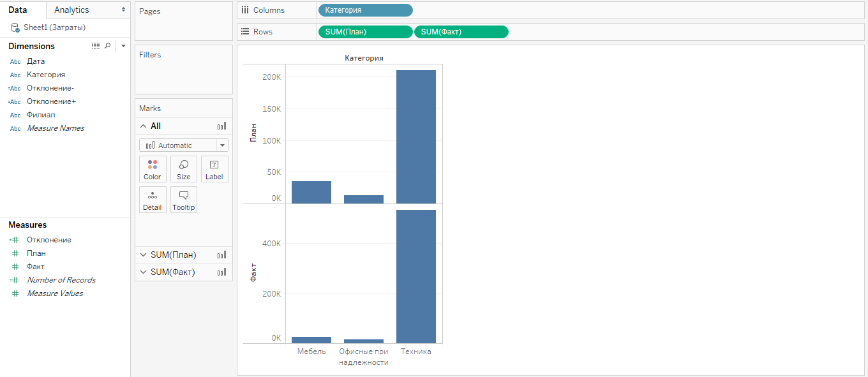
Task: Select the Категория pill on Columns shelf
Action: click(x=365, y=10)
